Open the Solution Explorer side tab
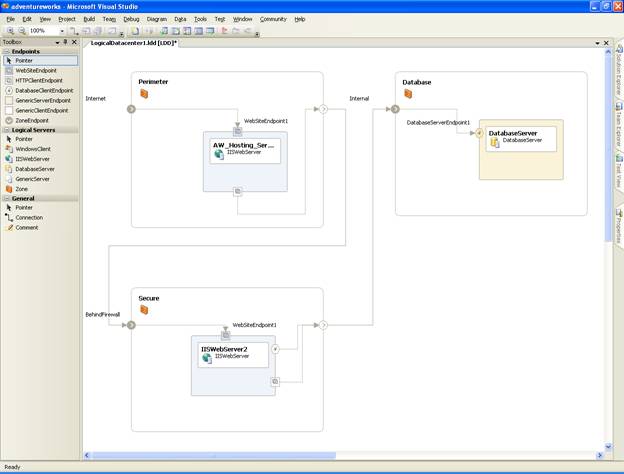The height and width of the screenshot is (474, 624). (x=619, y=70)
